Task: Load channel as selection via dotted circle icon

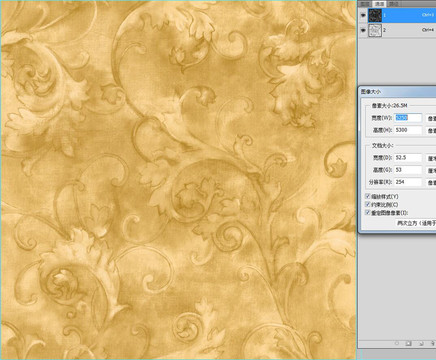Action: point(397,343)
